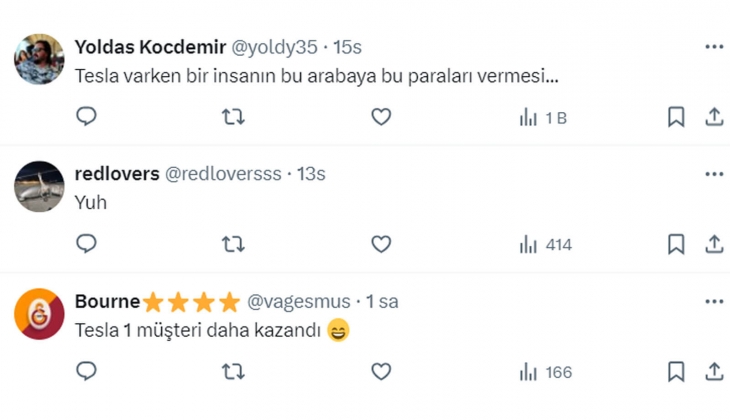Viewport: 730px width, 420px height.
Task: Click Bourne's Galatasaray profile picture
Action: tap(39, 313)
